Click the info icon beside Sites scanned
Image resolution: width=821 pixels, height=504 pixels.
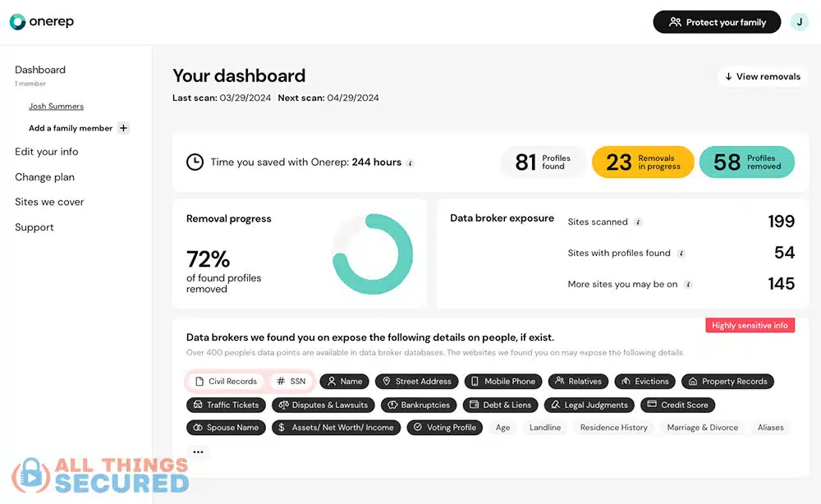639,222
